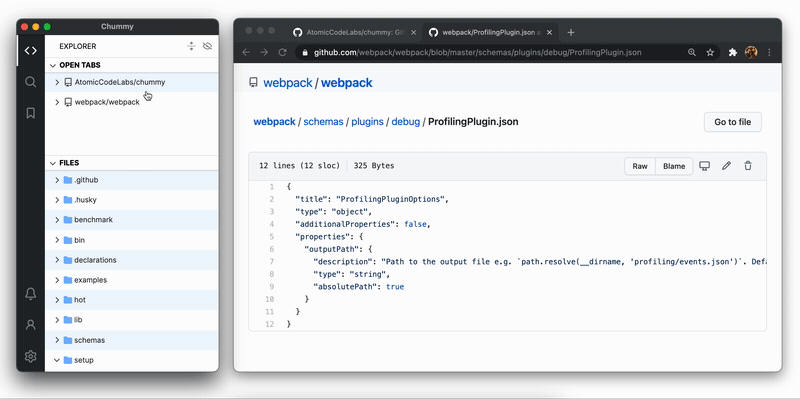800x399 pixels.
Task: Open the hot folder
Action: [x=132, y=300]
